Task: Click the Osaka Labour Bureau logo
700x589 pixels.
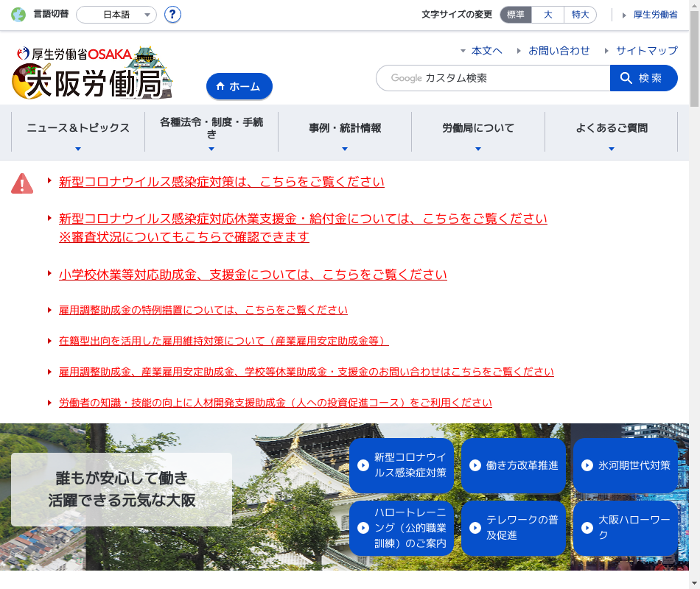Action: 92,72
